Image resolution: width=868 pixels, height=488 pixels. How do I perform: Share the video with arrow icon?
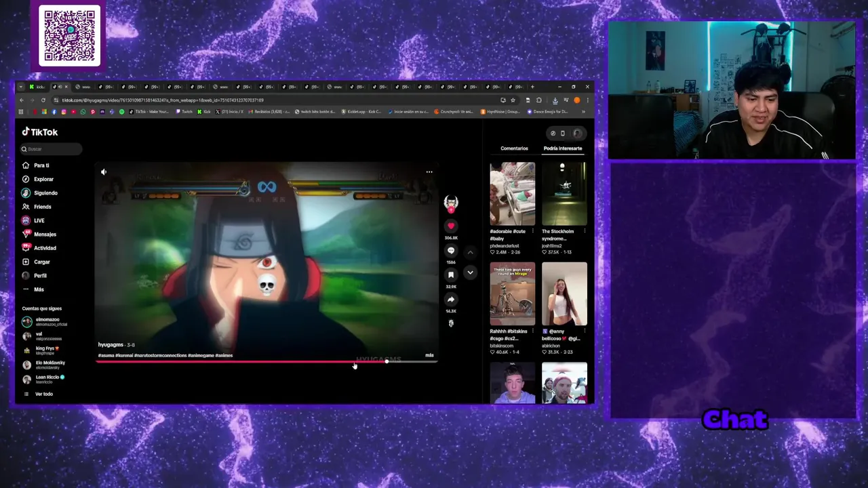point(451,300)
